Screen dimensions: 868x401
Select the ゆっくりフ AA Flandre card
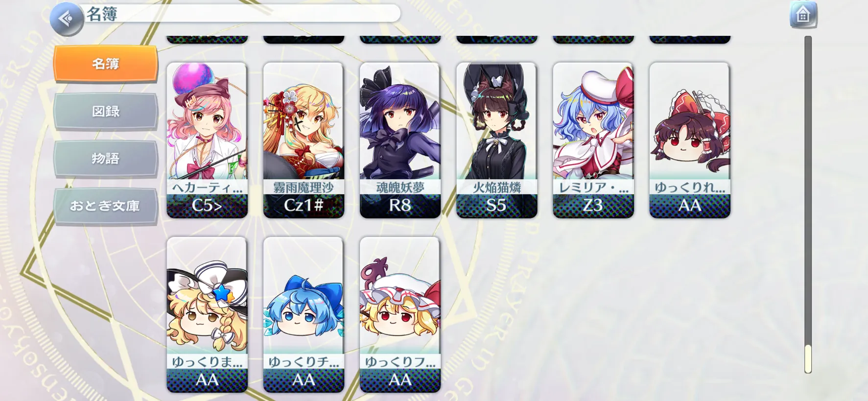pyautogui.click(x=400, y=314)
